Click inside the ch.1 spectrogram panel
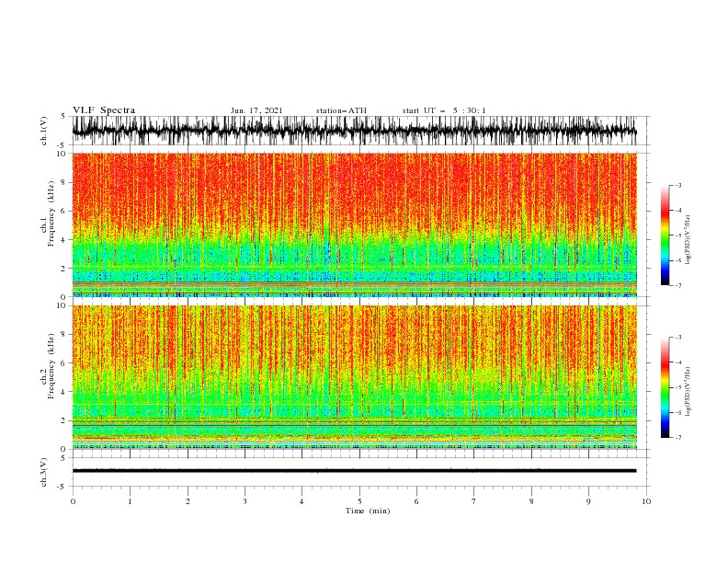This screenshot has width=728, height=563. (x=354, y=224)
